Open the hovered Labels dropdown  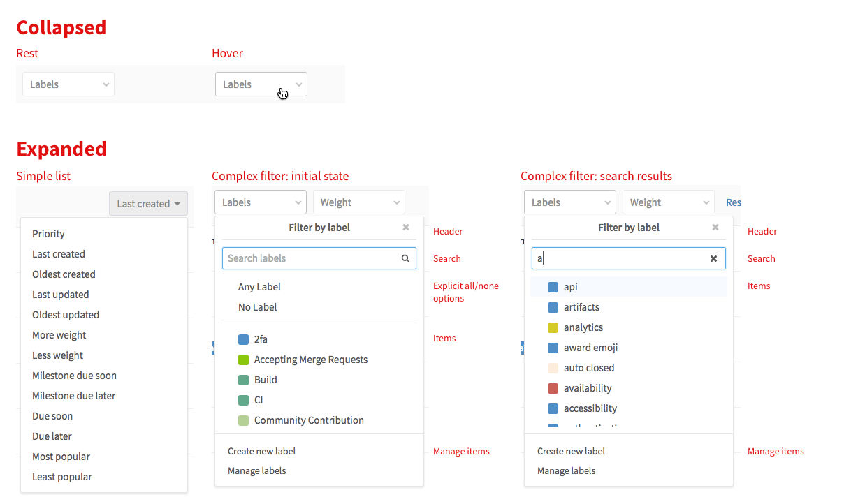[x=261, y=84]
